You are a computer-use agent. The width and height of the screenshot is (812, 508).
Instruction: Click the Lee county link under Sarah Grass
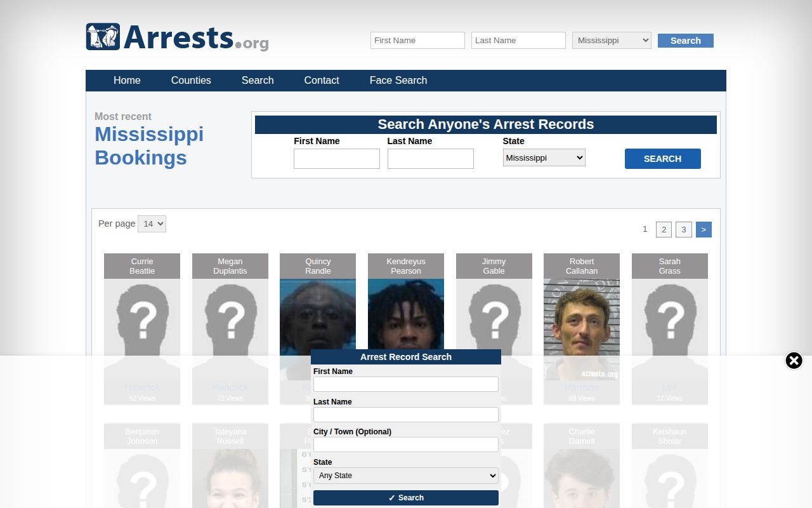click(x=670, y=387)
